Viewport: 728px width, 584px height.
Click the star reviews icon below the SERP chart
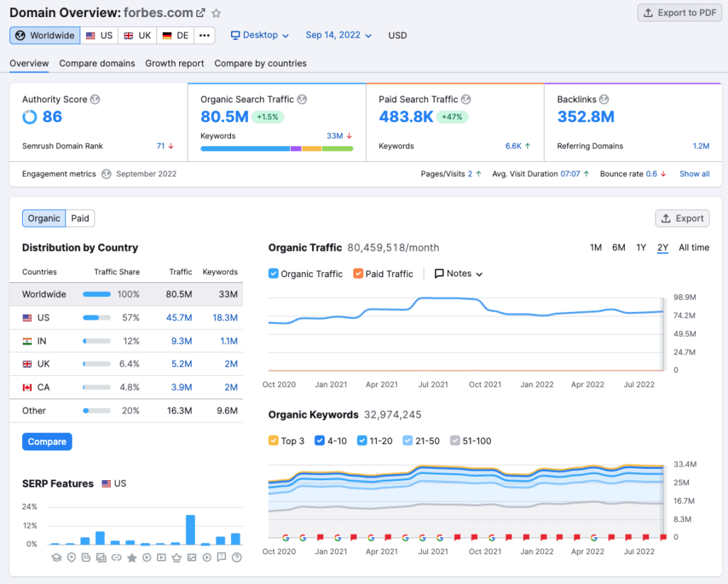132,558
